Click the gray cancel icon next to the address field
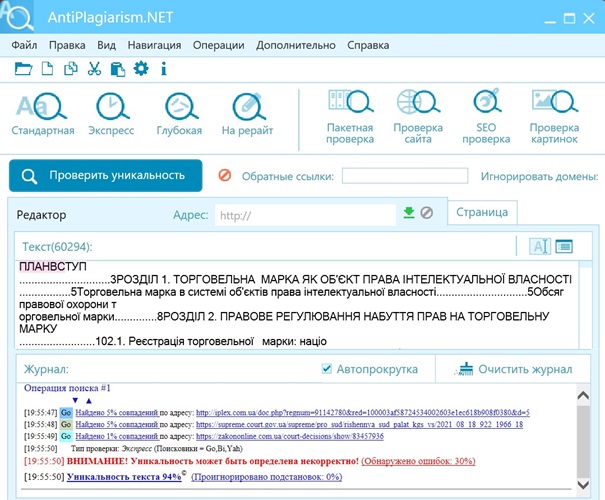Viewport: 605px width, 500px height. (426, 213)
